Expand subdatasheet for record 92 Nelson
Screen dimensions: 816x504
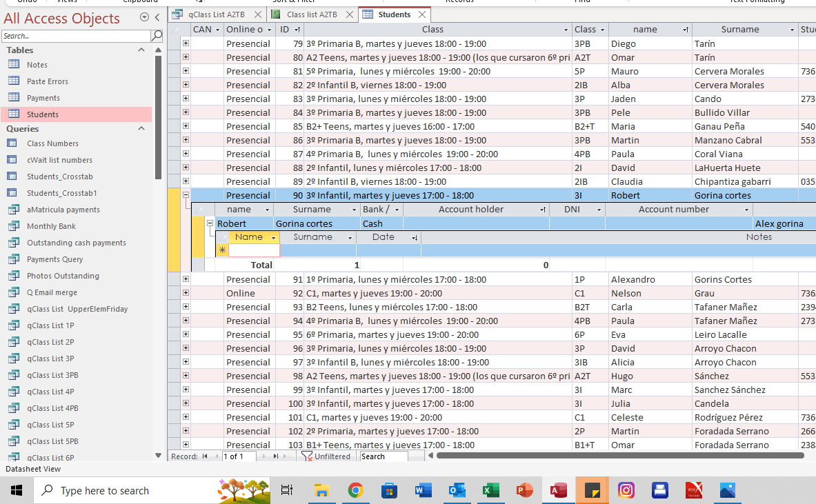point(186,293)
